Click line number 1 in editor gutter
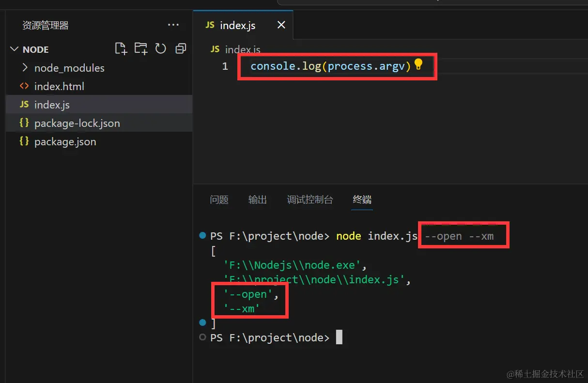This screenshot has width=588, height=383. tap(225, 66)
